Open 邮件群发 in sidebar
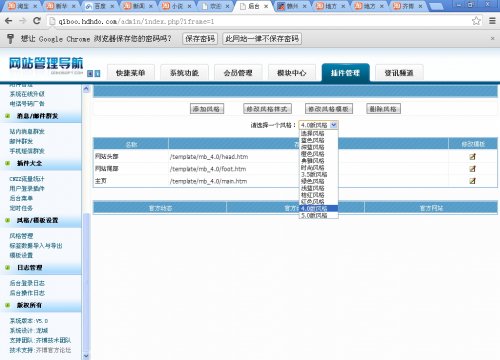The image size is (500, 360). tap(21, 141)
